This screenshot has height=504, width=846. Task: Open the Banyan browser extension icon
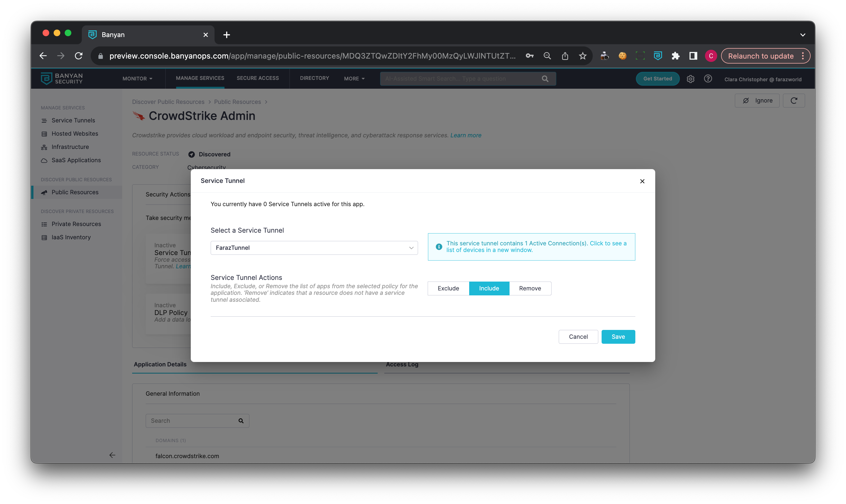pos(657,56)
